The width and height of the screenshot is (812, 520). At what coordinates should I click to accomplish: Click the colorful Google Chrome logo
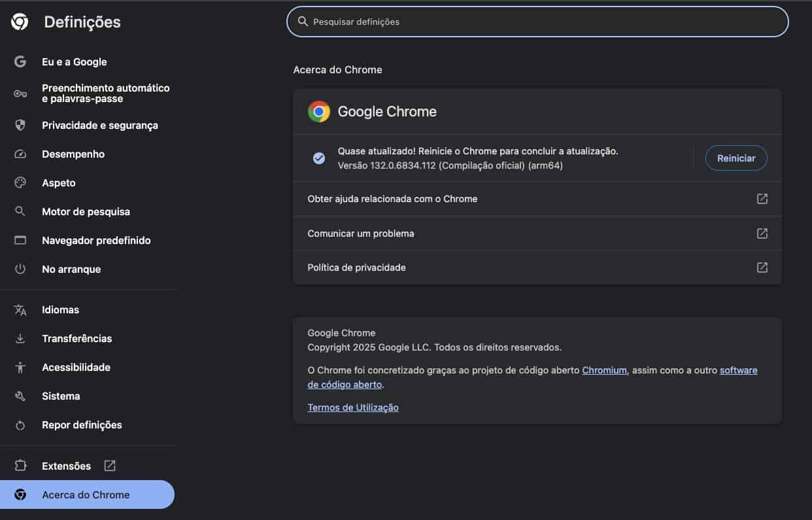[319, 112]
